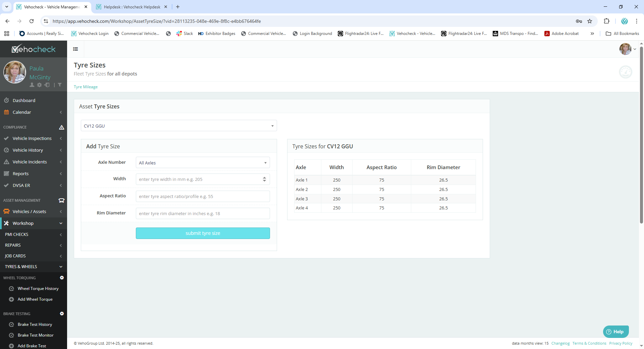Collapse the Workshop menu
Image resolution: width=644 pixels, height=349 pixels.
(34, 223)
